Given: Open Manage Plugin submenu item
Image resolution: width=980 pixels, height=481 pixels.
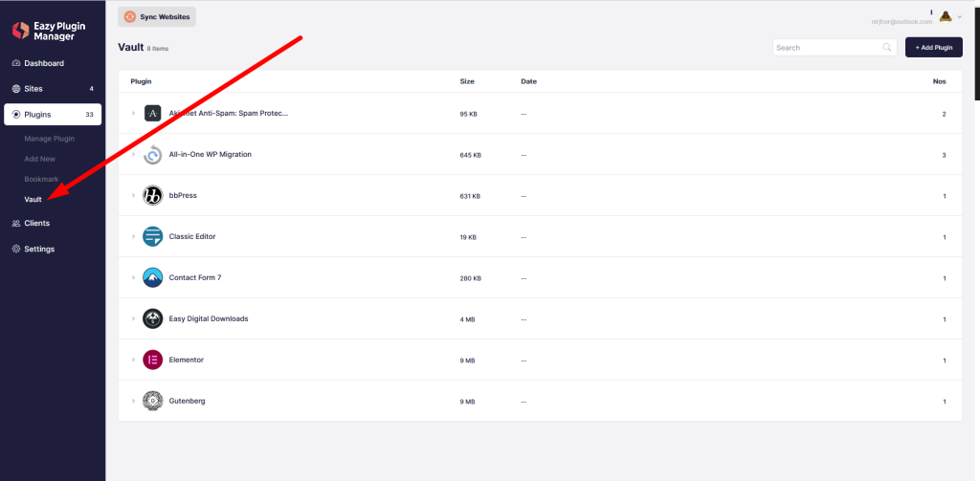Looking at the screenshot, I should (x=50, y=139).
